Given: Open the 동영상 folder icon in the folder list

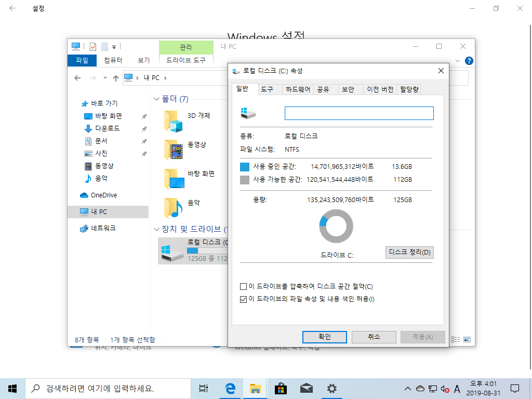Looking at the screenshot, I should pos(174,150).
